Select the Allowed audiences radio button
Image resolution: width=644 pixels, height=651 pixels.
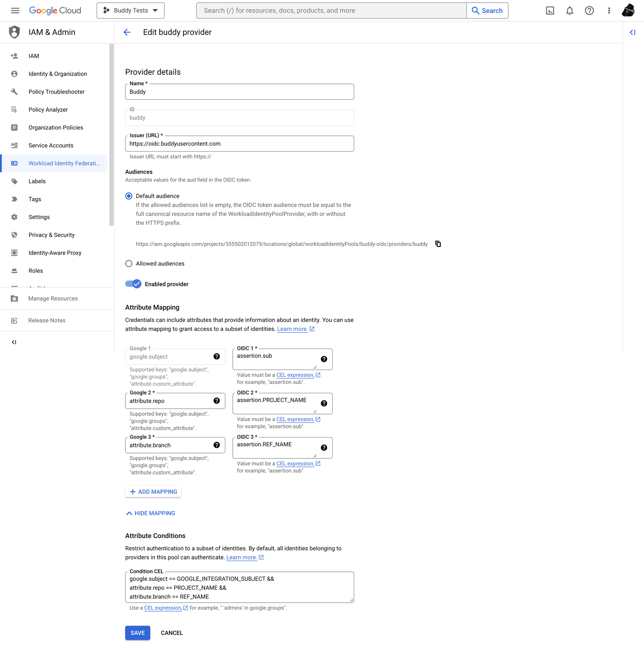tap(129, 263)
